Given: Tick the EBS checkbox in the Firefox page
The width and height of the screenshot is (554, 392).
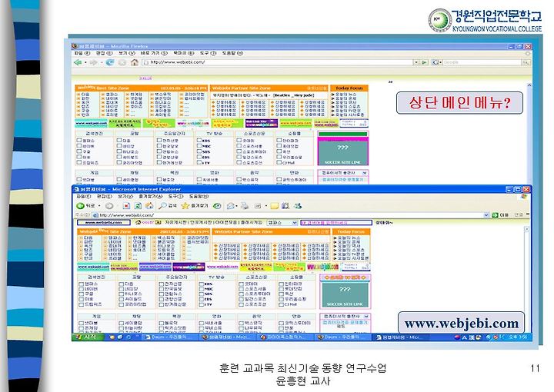Looking at the screenshot, I should click(x=199, y=158).
